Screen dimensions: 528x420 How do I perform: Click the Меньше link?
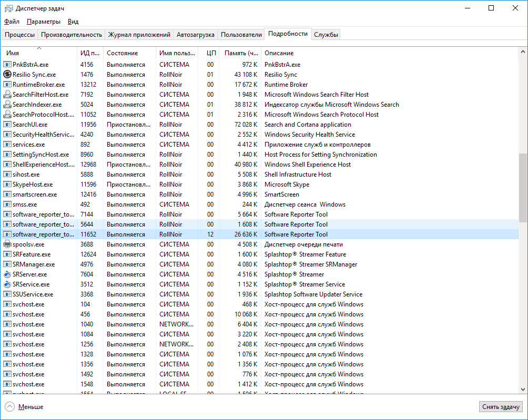31,407
